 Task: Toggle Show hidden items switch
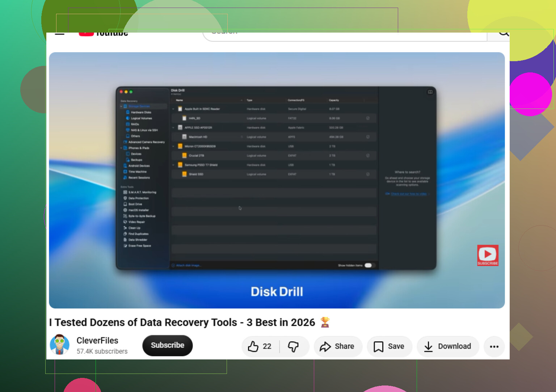368,265
